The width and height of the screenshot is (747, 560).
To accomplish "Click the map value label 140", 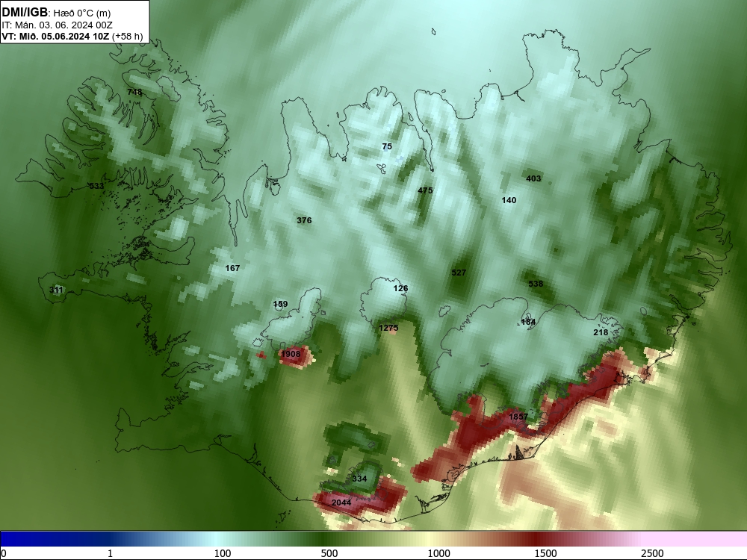I will (509, 200).
